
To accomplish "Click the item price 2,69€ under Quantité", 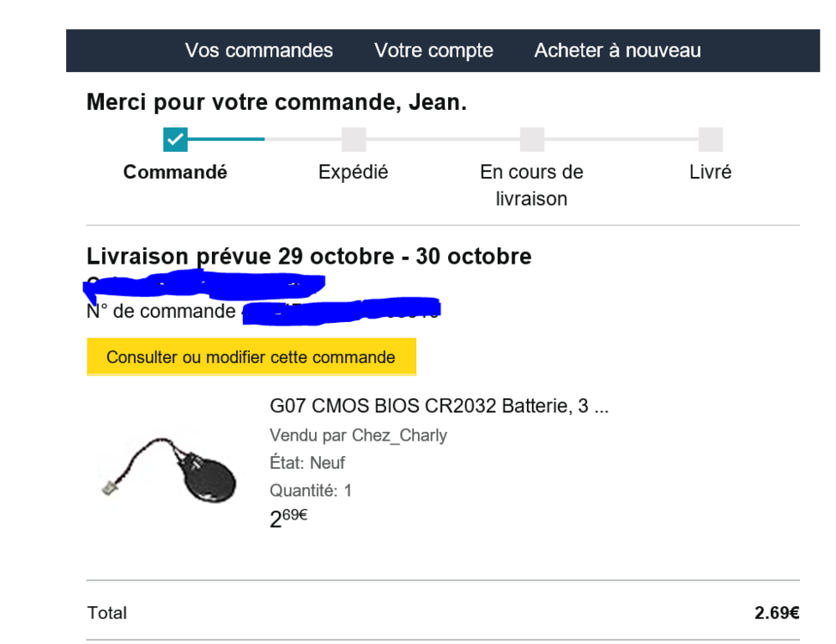I will (288, 518).
